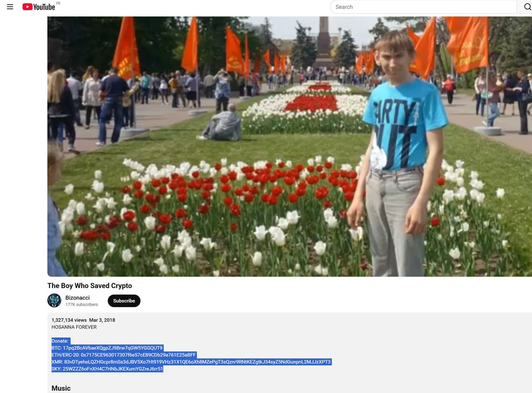Click into the Search field
Screen dimensions: 532x393
pyautogui.click(x=423, y=7)
